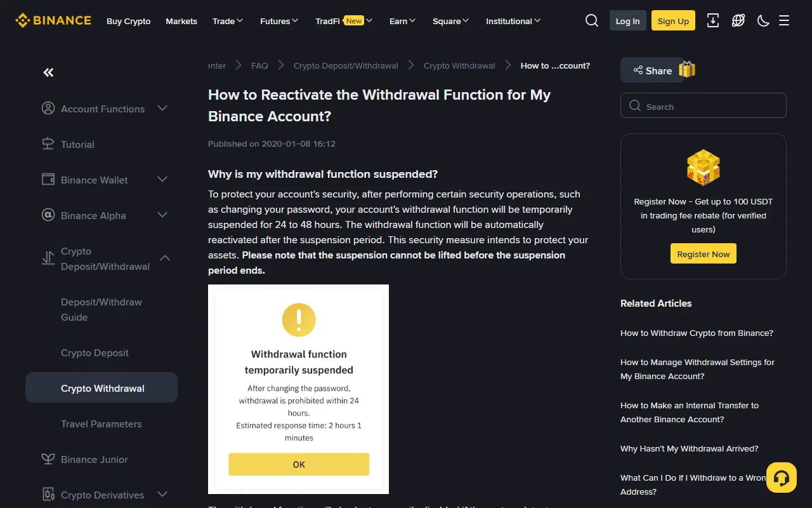Image resolution: width=812 pixels, height=508 pixels.
Task: Expand the Crypto Derivatives section chevron
Action: [162, 495]
